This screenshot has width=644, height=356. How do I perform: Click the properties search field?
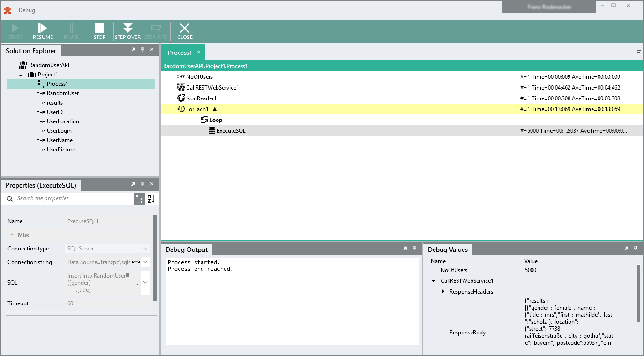[x=74, y=199]
